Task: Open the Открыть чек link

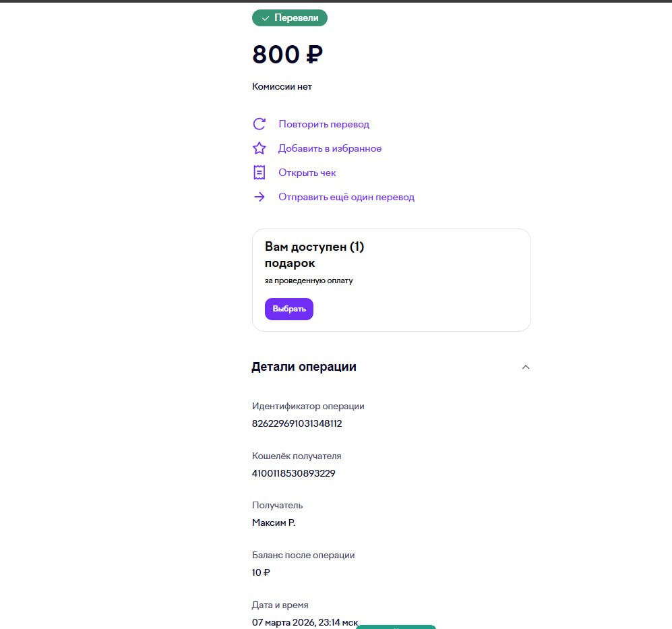Action: (x=307, y=173)
